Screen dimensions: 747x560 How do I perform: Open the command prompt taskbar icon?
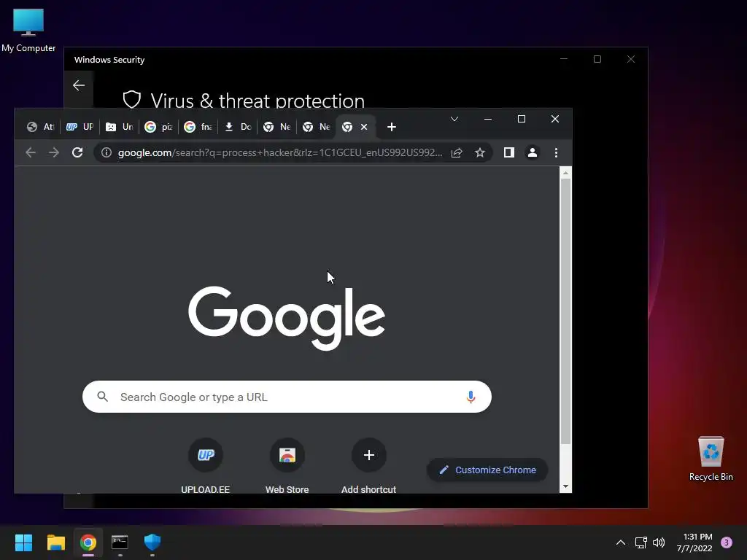(x=120, y=542)
